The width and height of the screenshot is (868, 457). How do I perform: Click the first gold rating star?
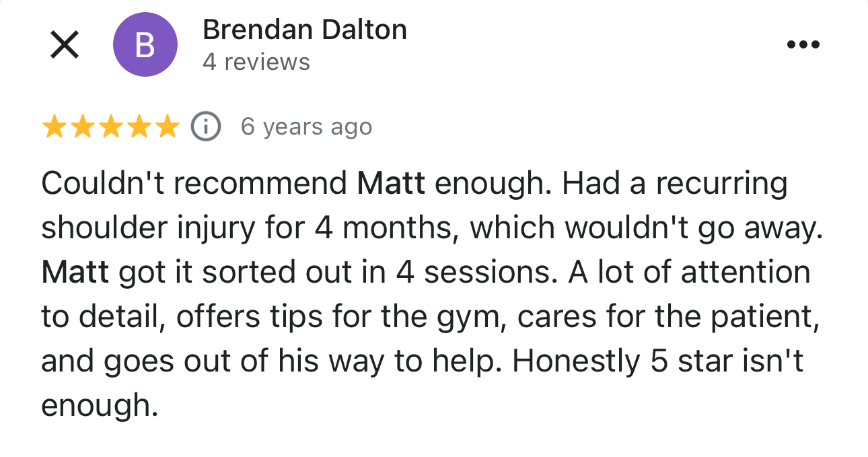click(x=54, y=127)
